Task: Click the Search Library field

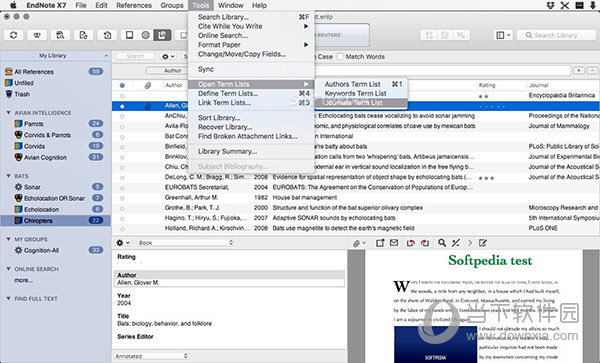Action: click(x=556, y=35)
